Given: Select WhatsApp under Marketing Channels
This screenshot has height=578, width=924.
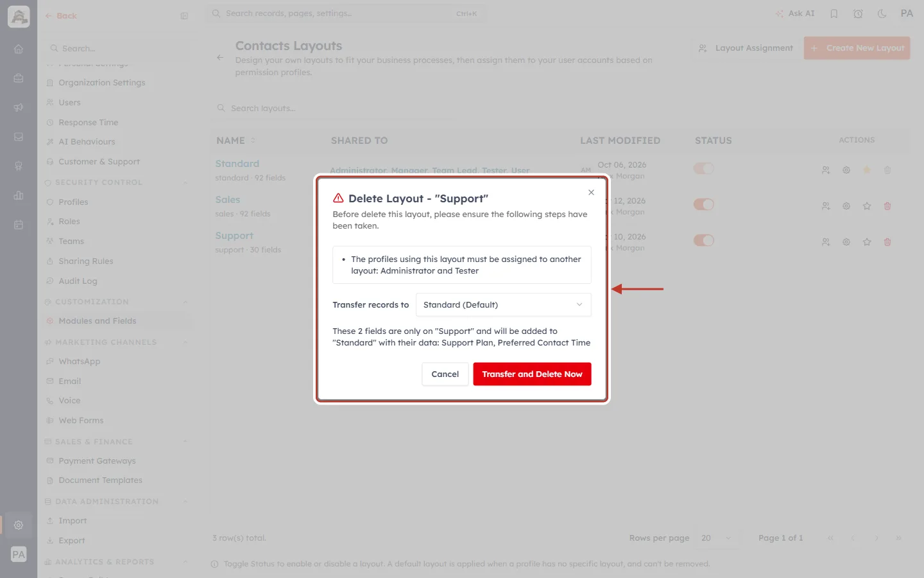Looking at the screenshot, I should coord(79,362).
